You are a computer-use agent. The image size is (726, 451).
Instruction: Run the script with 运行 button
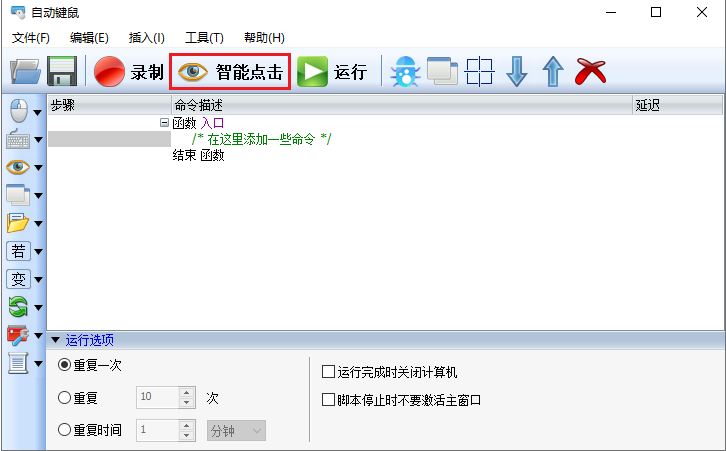[x=332, y=72]
